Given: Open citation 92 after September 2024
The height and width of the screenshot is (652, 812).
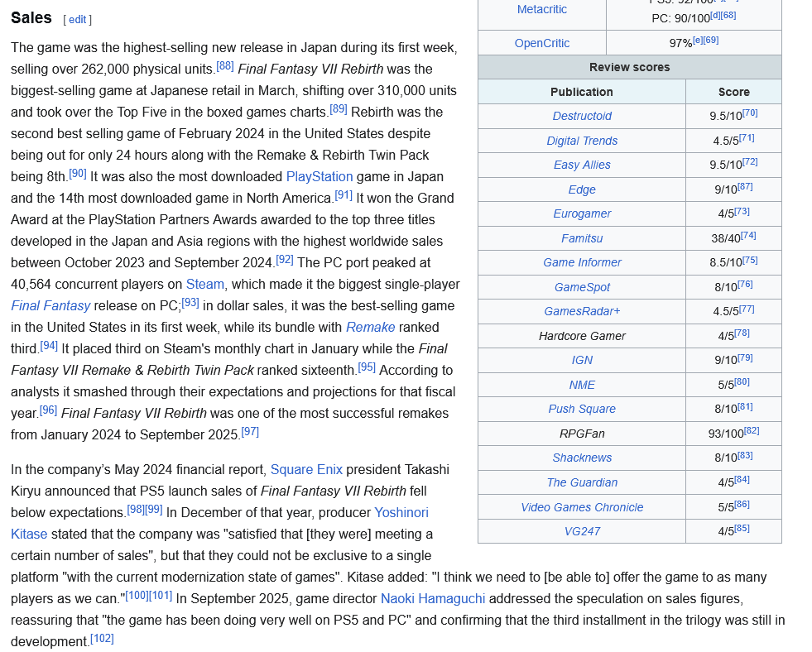Looking at the screenshot, I should point(284,259).
